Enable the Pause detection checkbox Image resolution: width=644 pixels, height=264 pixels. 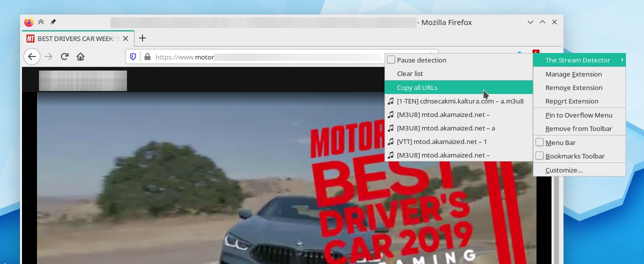[391, 60]
